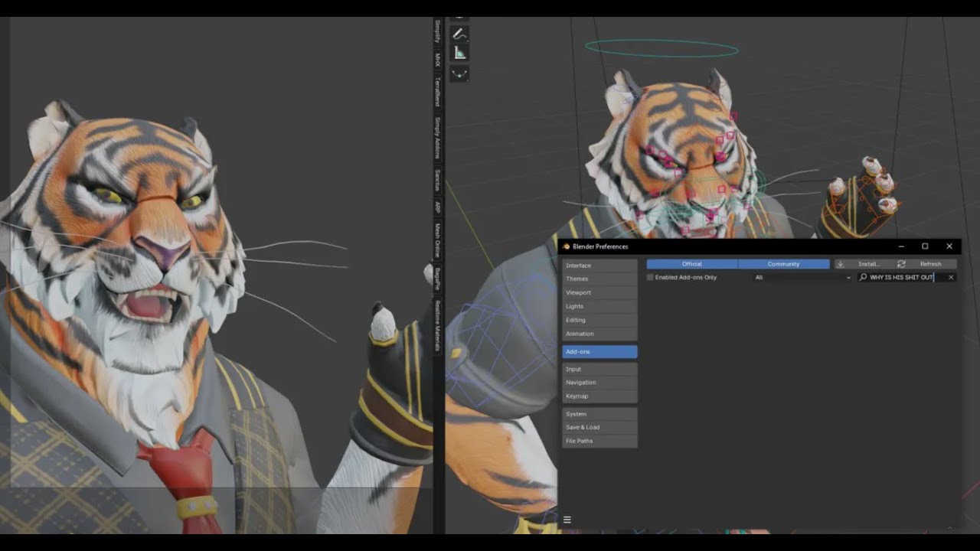Switch to the ARP sidebar tab

click(438, 207)
